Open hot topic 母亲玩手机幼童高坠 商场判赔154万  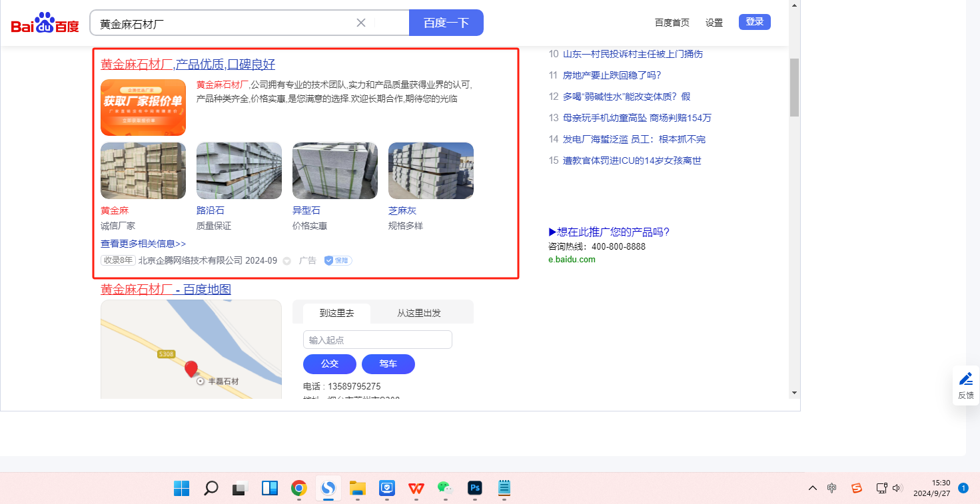[x=638, y=118]
